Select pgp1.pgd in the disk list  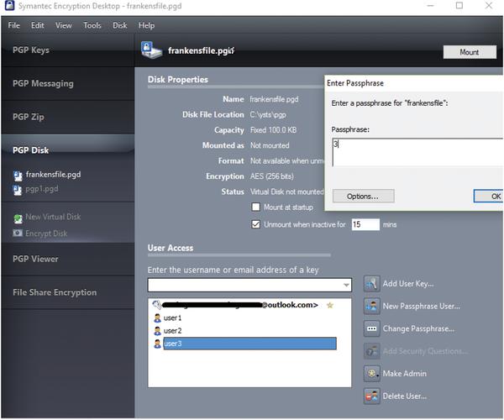pos(42,189)
